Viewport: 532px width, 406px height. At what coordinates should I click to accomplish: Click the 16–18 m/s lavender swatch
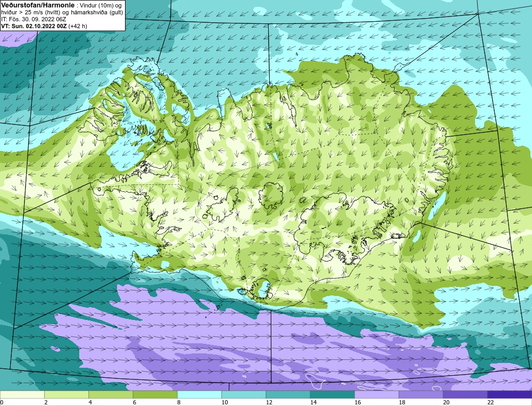pyautogui.click(x=377, y=394)
